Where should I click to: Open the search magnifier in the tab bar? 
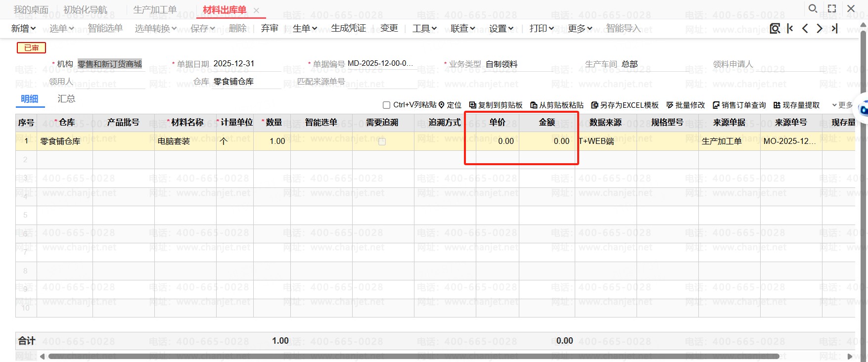813,9
